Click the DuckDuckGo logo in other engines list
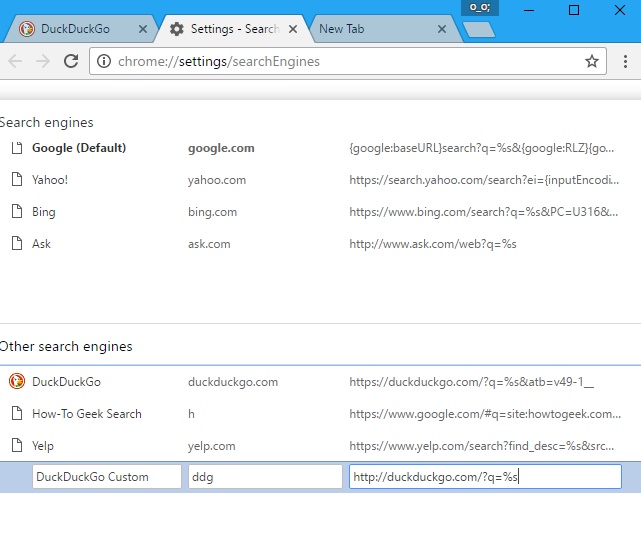Screen dimensions: 641x550 tap(17, 381)
